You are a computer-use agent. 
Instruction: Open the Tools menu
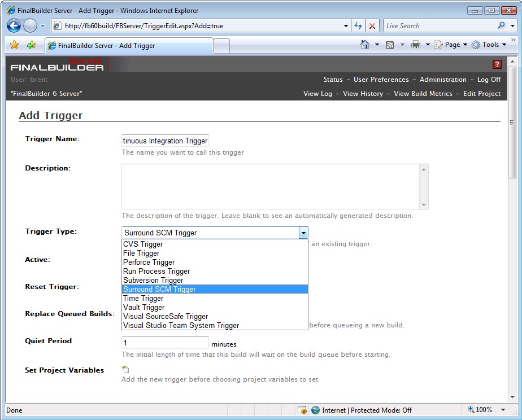pos(489,45)
